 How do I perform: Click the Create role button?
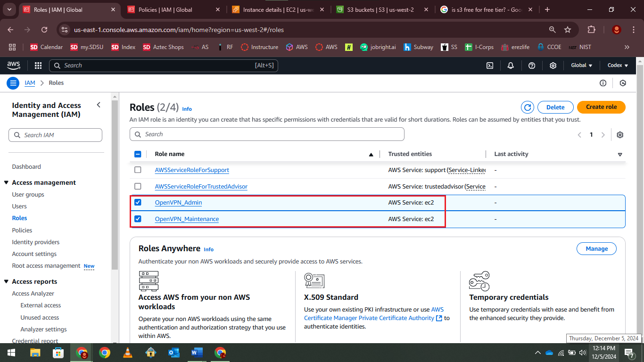[601, 107]
